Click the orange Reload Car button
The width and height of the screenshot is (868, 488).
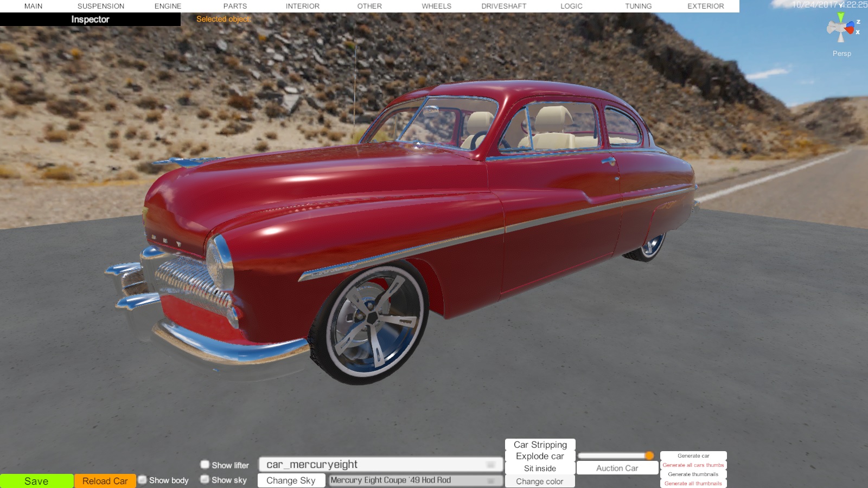(105, 481)
